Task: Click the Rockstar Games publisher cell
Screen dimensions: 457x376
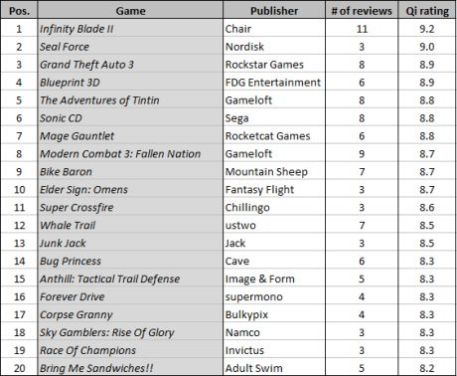Action: pyautogui.click(x=274, y=64)
